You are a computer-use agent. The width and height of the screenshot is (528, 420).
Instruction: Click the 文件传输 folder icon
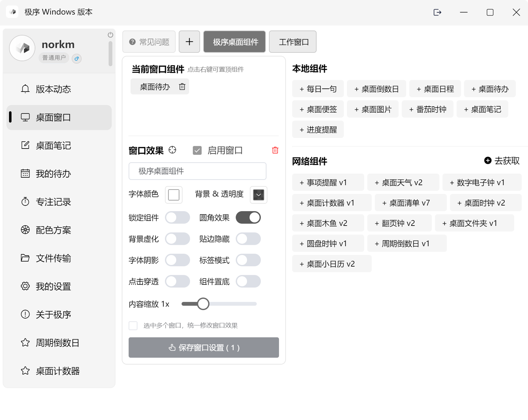[x=25, y=258]
